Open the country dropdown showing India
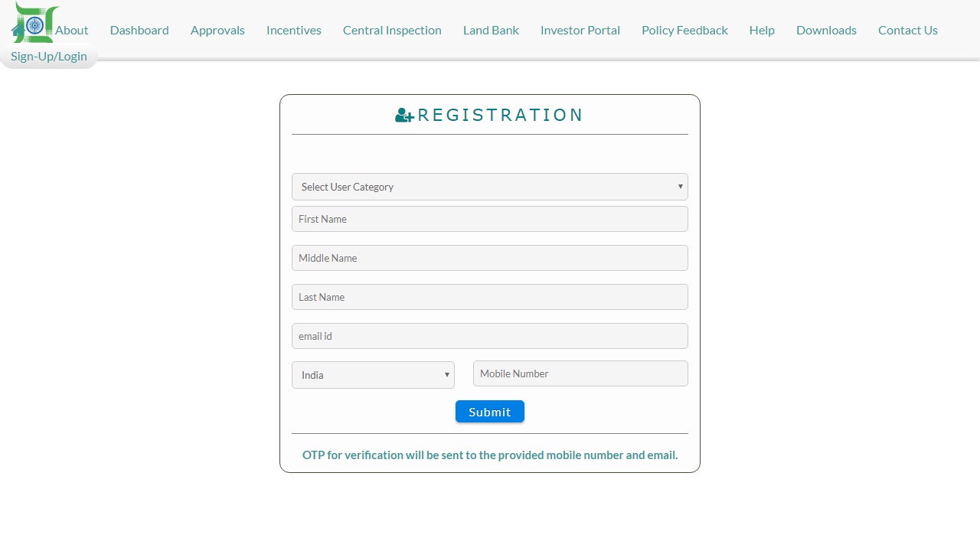 click(373, 375)
